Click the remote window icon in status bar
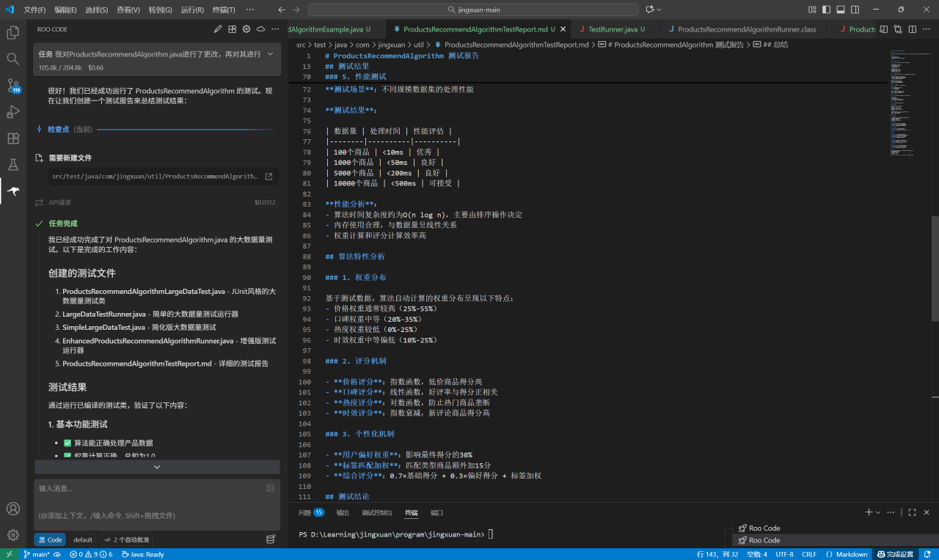This screenshot has width=939, height=560. (10, 554)
